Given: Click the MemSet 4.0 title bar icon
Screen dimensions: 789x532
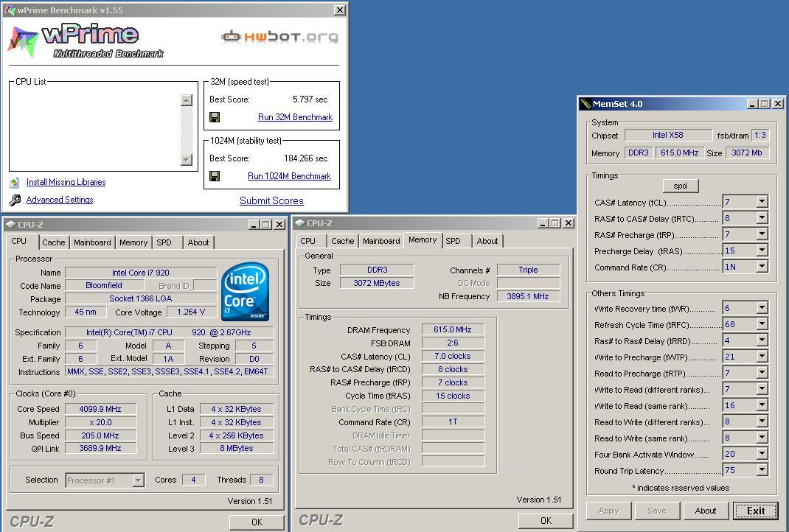Looking at the screenshot, I should coord(585,104).
